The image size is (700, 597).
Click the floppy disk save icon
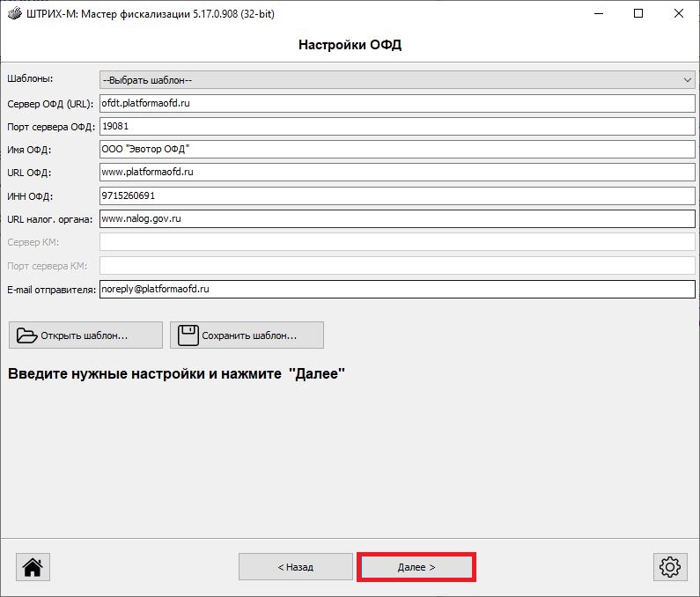click(188, 335)
